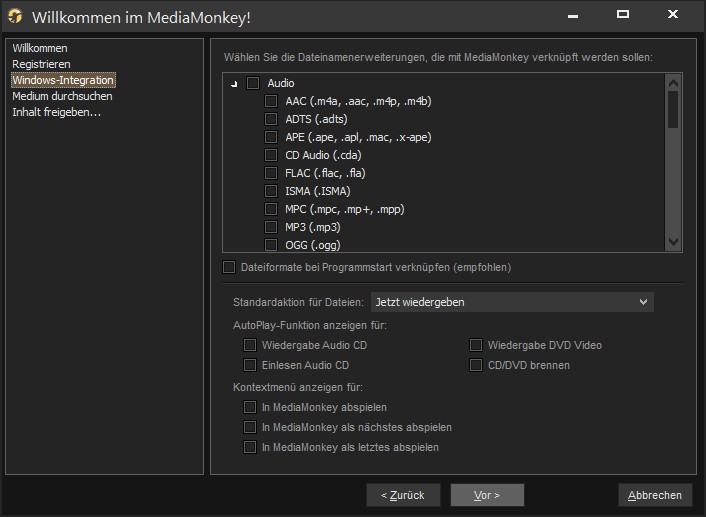Click the file type list scrollbar thumb
Viewport: 706px width, 517px height.
[673, 110]
